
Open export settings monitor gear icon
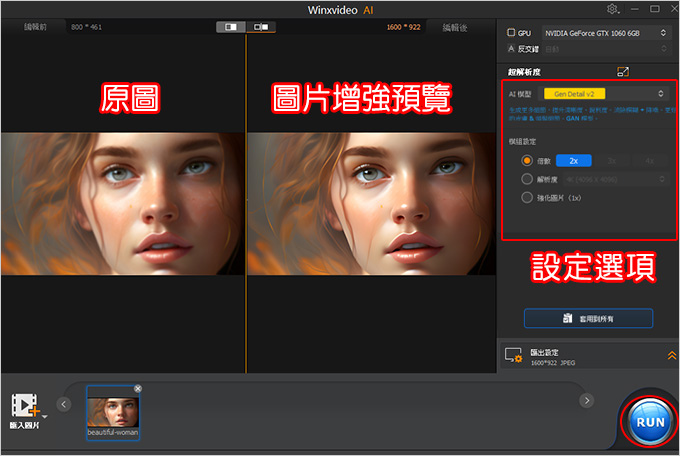coord(513,355)
